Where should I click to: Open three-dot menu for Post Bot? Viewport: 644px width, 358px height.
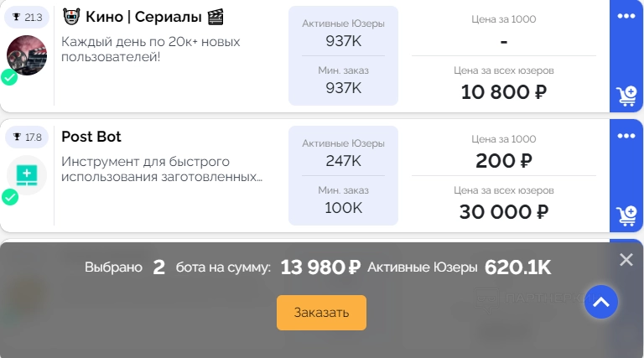coord(626,136)
